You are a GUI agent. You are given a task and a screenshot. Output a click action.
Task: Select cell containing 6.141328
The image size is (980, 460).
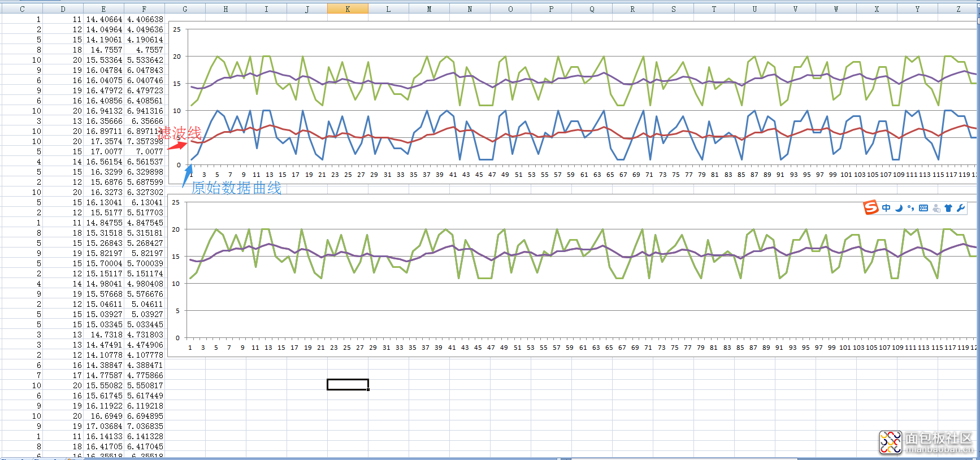[x=145, y=436]
